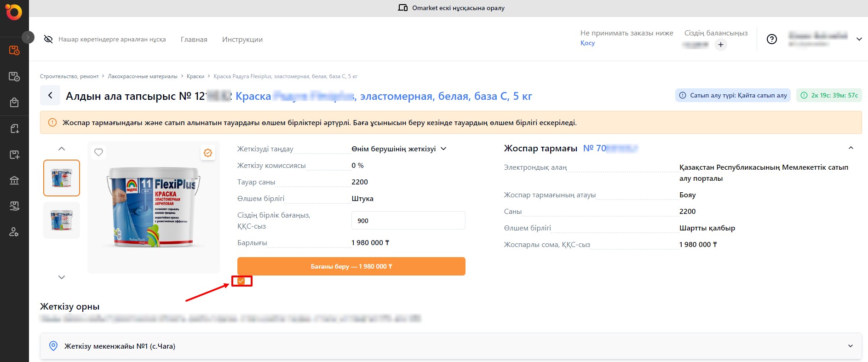The image size is (868, 362).
Task: Open the Главная menu item
Action: coord(194,40)
